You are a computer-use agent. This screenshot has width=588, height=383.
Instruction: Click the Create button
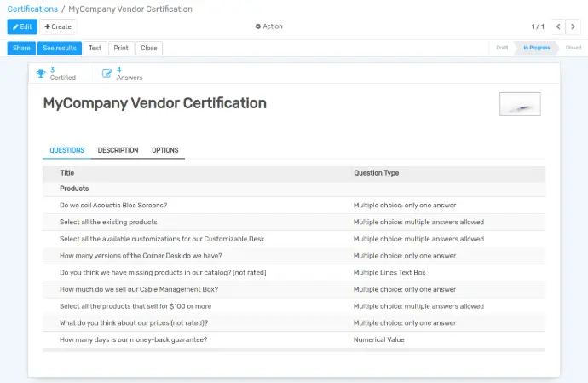point(58,26)
